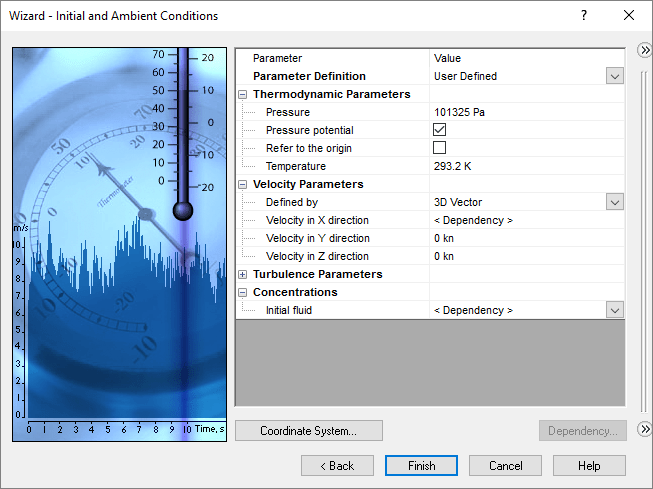
Task: Open the velocity Defined by dropdown
Action: (614, 202)
